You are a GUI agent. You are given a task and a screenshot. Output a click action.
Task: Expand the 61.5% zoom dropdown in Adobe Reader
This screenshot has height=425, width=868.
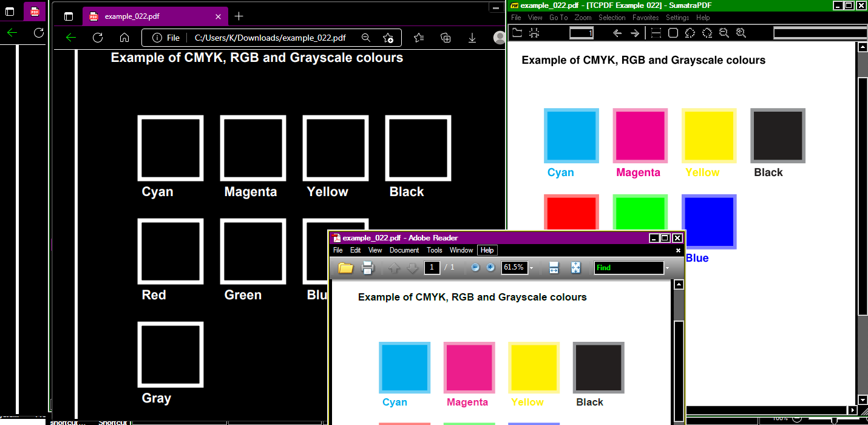(x=531, y=268)
